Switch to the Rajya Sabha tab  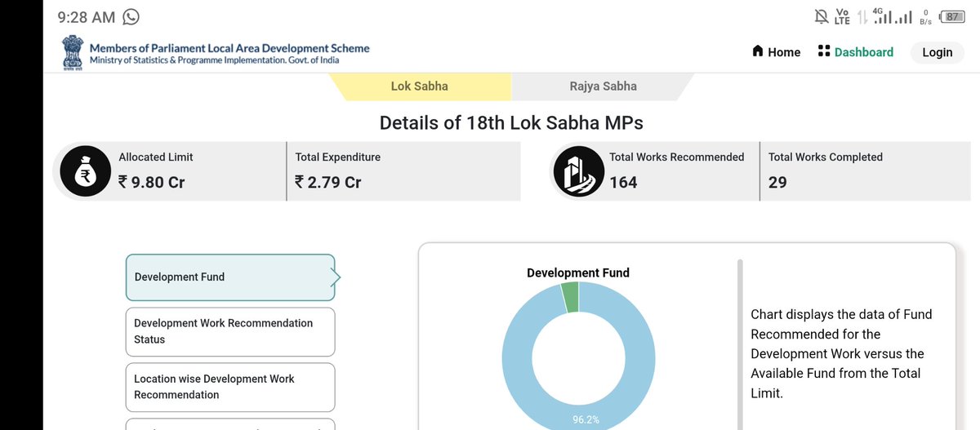[604, 86]
